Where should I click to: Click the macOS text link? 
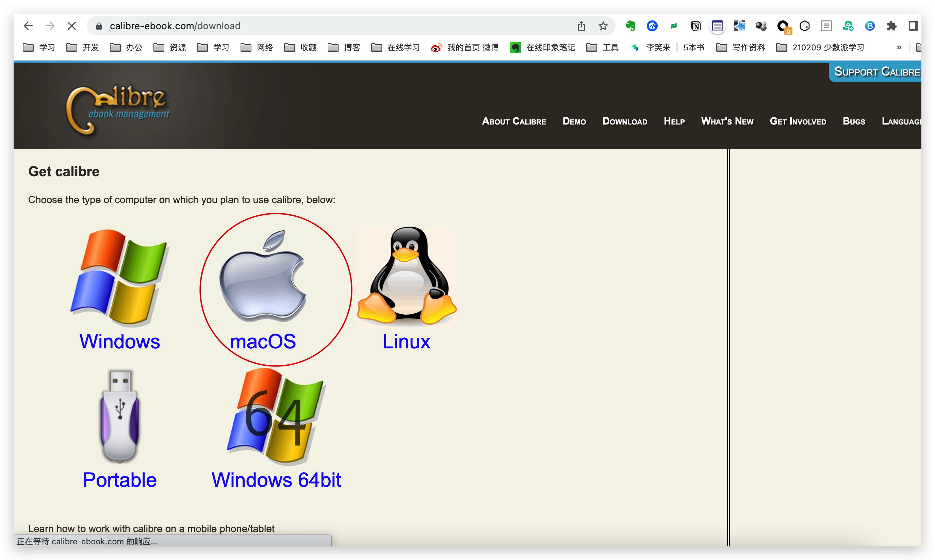coord(263,342)
